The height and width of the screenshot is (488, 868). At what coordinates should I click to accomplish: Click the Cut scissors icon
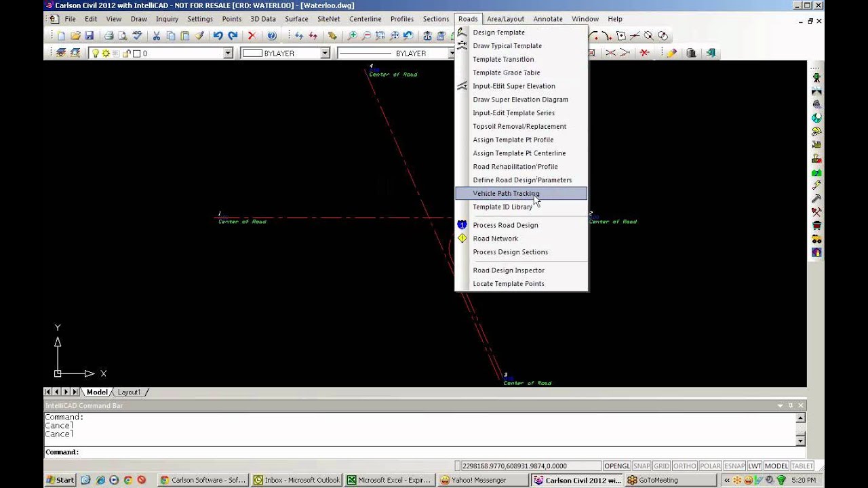coord(157,36)
